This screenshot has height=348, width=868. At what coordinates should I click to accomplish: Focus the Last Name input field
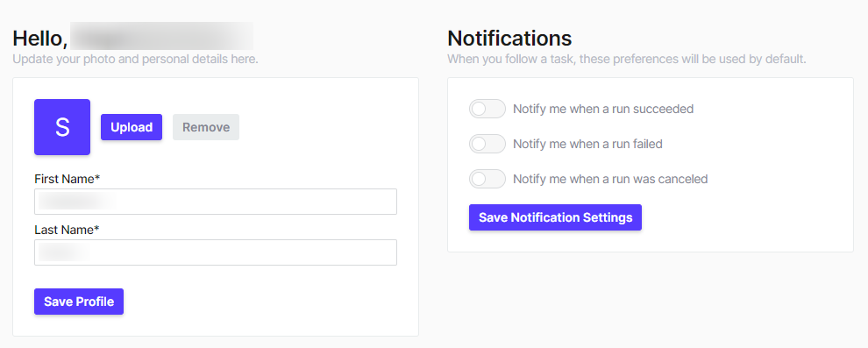[x=216, y=252]
